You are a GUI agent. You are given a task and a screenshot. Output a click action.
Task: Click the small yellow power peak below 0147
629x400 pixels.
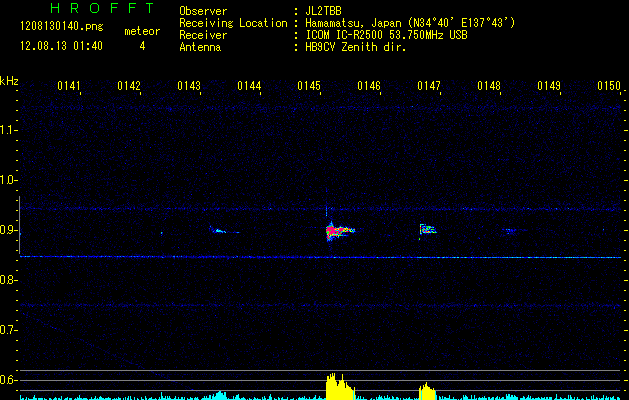[427, 391]
